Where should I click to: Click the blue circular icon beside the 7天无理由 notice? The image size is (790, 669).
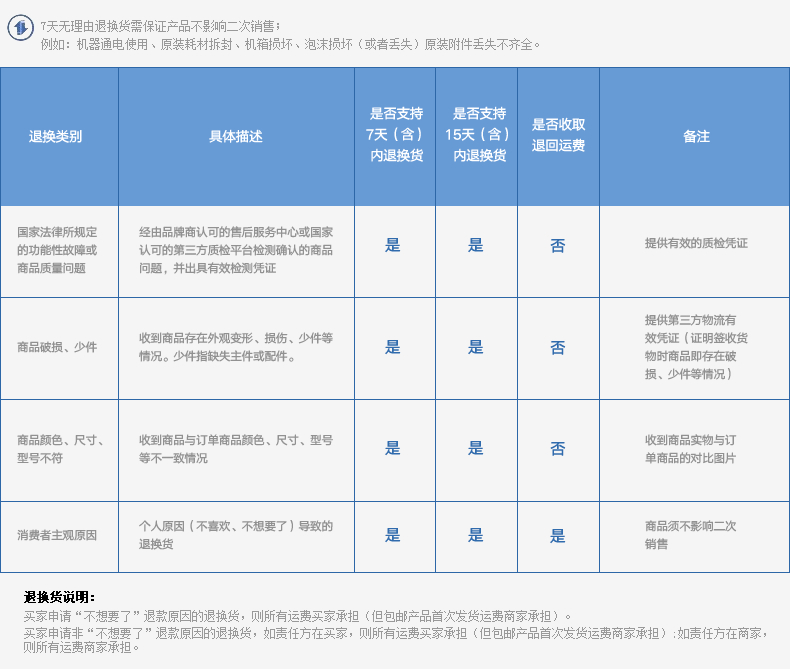20,28
